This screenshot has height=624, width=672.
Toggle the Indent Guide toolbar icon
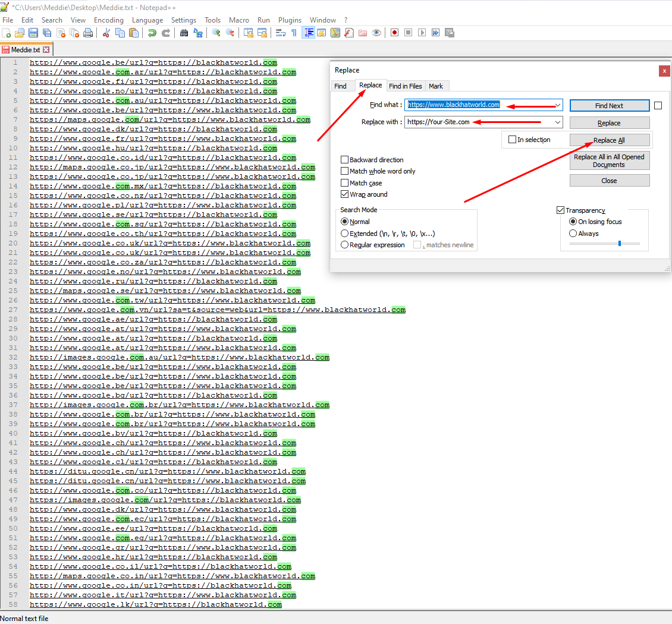pos(308,33)
